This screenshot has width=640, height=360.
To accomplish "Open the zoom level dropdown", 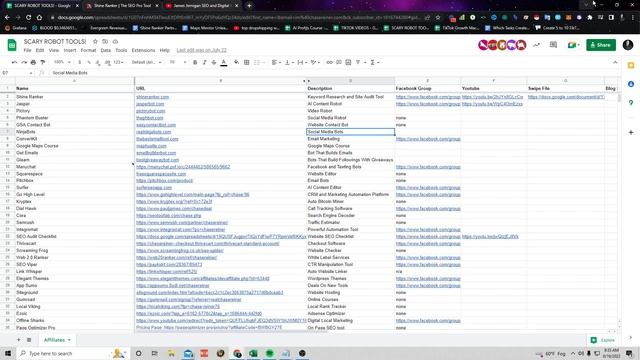I will (x=62, y=62).
